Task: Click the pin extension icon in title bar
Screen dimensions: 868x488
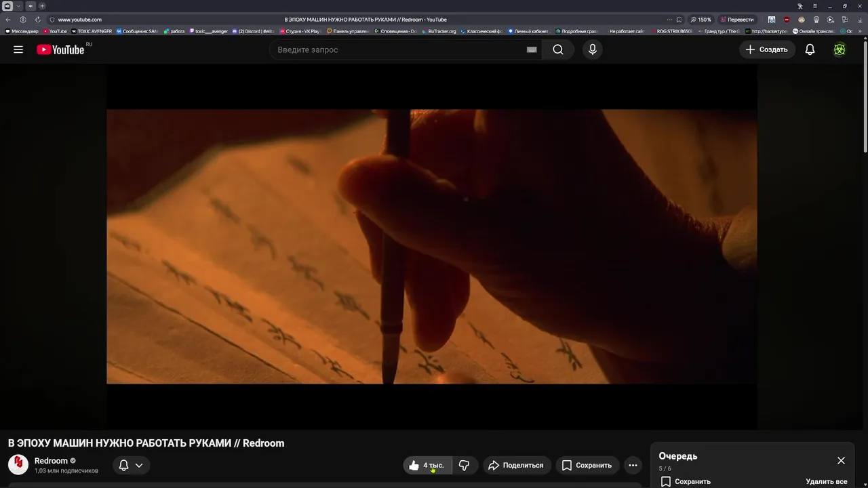Action: point(800,6)
